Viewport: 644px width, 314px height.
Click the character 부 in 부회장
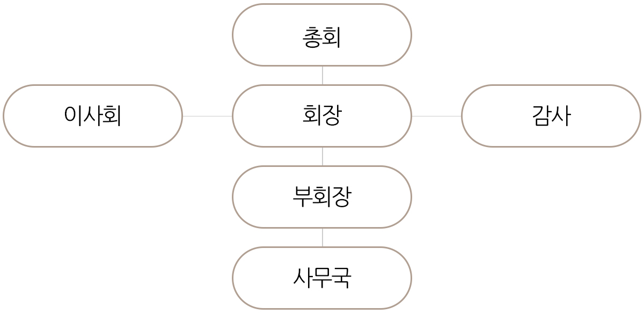pyautogui.click(x=302, y=197)
